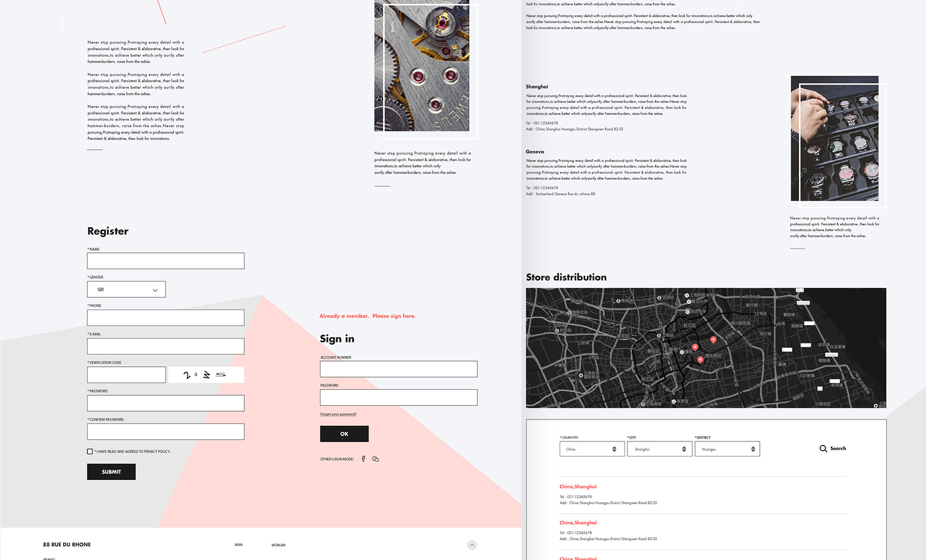Log in with the WeChat icon
Viewport: 926px width, 560px height.
tap(376, 459)
